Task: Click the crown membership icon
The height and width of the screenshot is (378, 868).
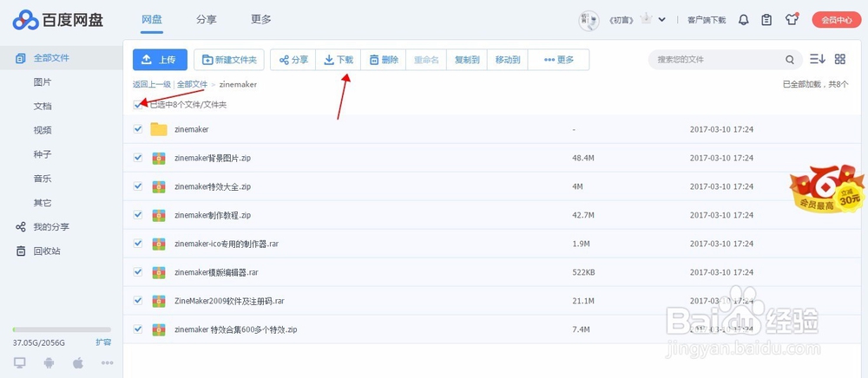Action: tap(646, 19)
